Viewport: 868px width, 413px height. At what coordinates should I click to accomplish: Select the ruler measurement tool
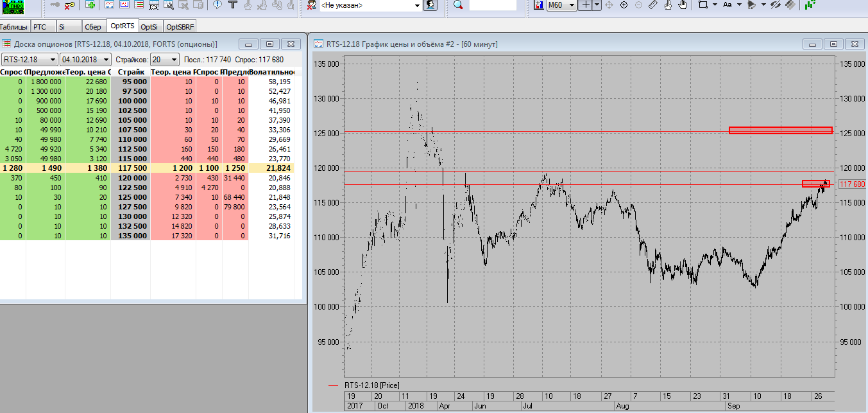pyautogui.click(x=653, y=4)
